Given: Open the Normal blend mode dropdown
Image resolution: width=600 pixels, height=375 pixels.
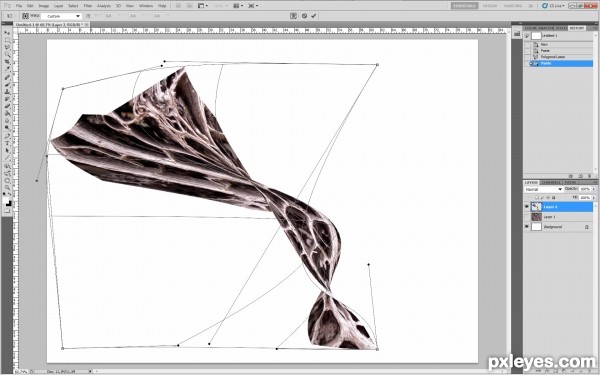Looking at the screenshot, I should (x=543, y=189).
